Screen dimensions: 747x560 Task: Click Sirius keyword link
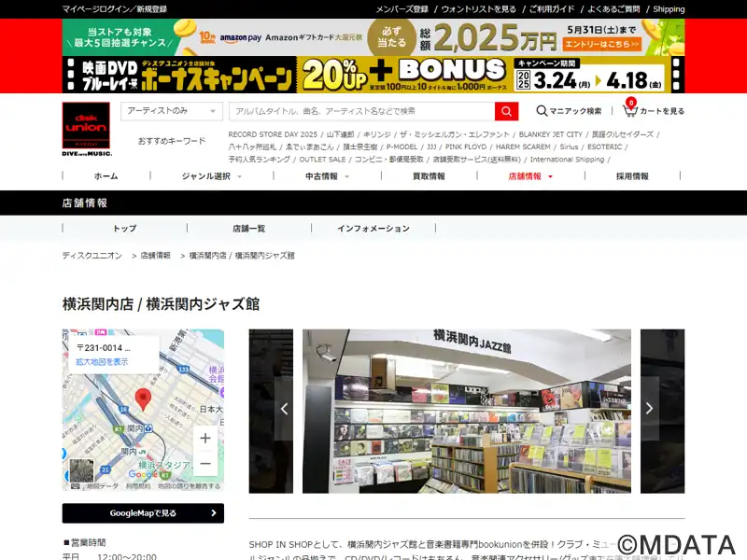pyautogui.click(x=569, y=147)
